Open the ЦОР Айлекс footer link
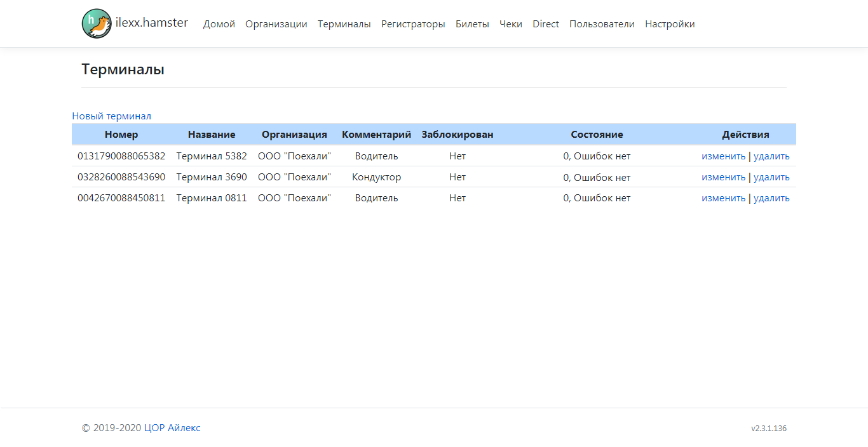 coord(172,428)
